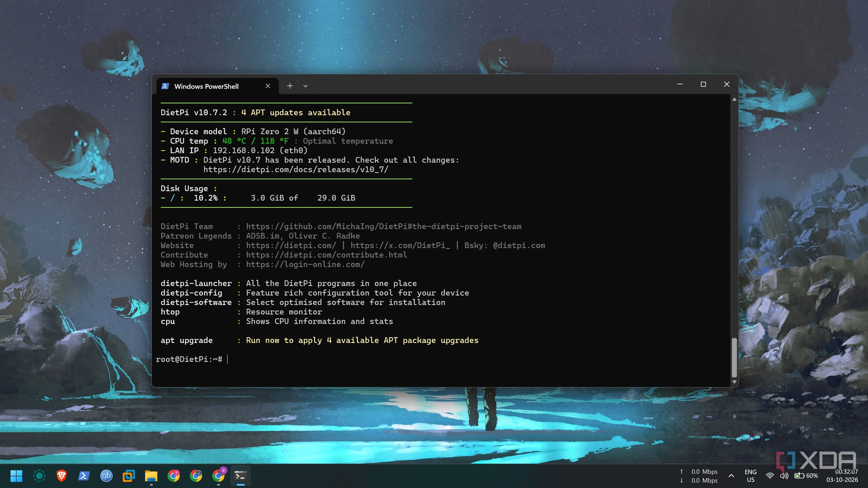Click the terminal scroll-up arrow
The height and width of the screenshot is (488, 868).
(x=734, y=99)
